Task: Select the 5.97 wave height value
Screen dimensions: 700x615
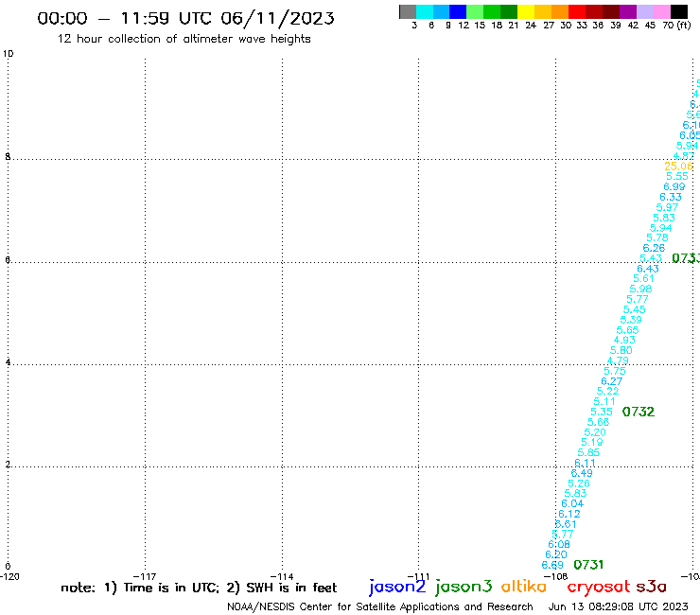Action: 667,207
